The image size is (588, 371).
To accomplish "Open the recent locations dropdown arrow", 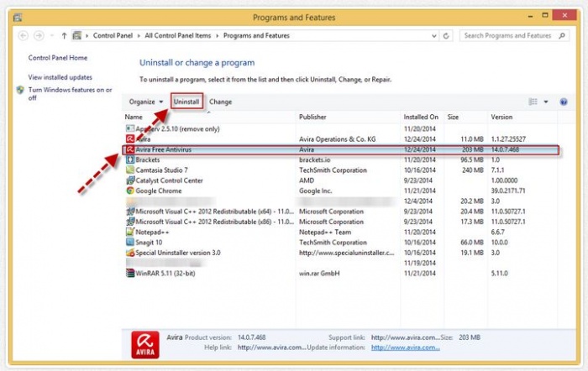I will [x=52, y=35].
